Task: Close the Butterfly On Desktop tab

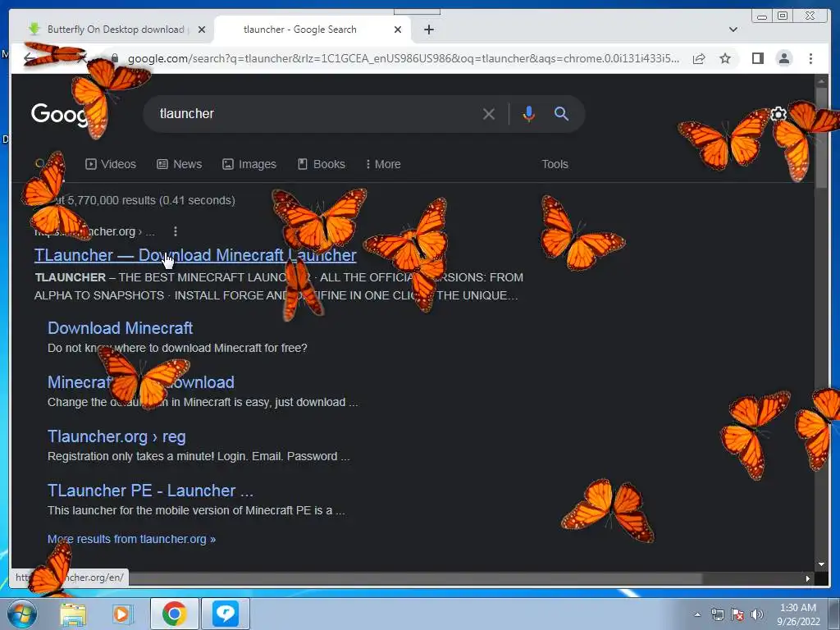Action: pyautogui.click(x=202, y=30)
